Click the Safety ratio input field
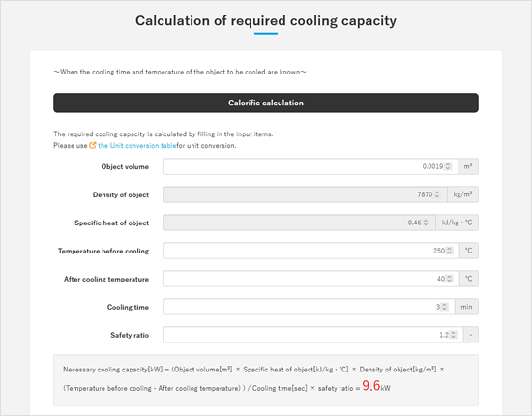This screenshot has width=532, height=416. click(313, 335)
